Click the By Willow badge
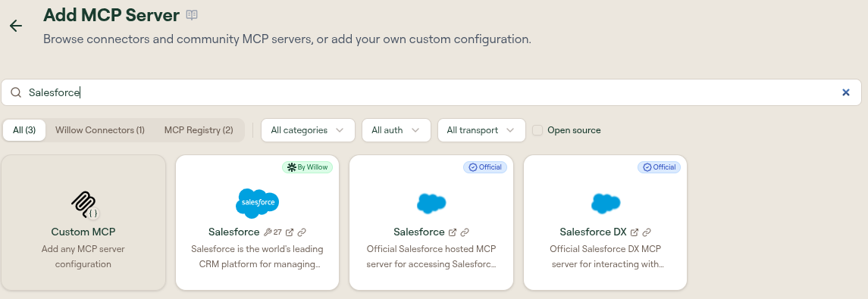Screen dimensions: 868x299 (x=307, y=167)
